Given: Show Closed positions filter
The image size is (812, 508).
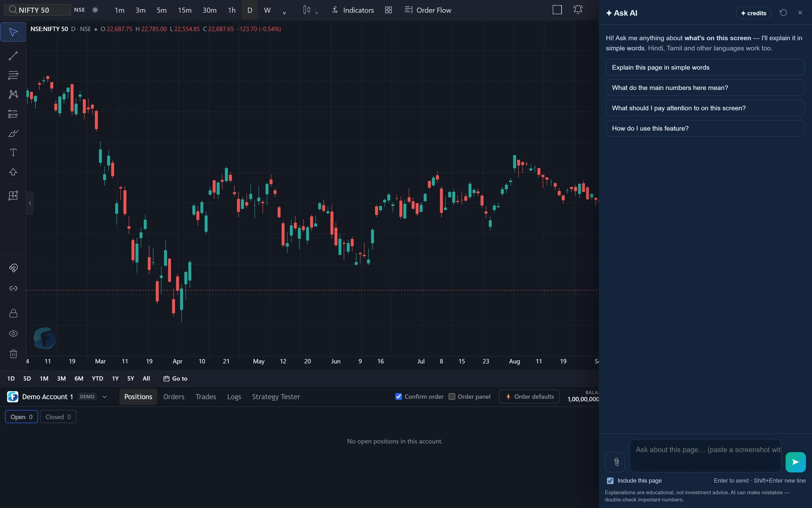Looking at the screenshot, I should pos(58,417).
